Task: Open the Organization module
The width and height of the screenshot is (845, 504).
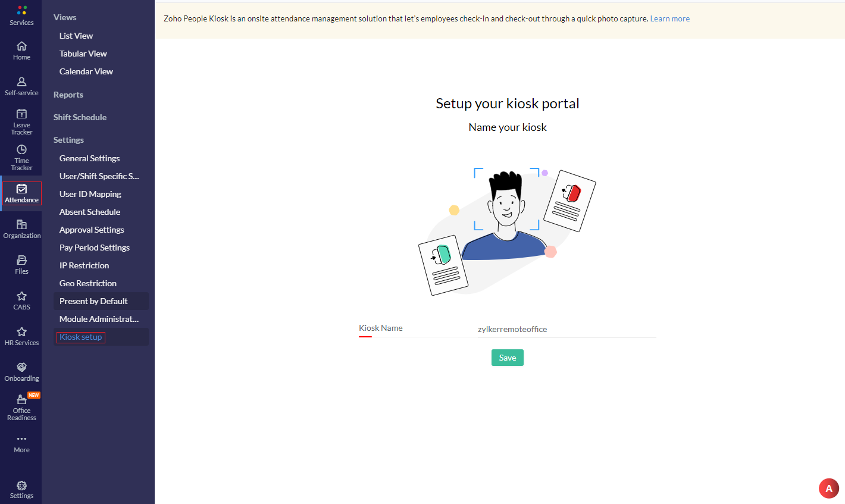Action: pos(21,230)
